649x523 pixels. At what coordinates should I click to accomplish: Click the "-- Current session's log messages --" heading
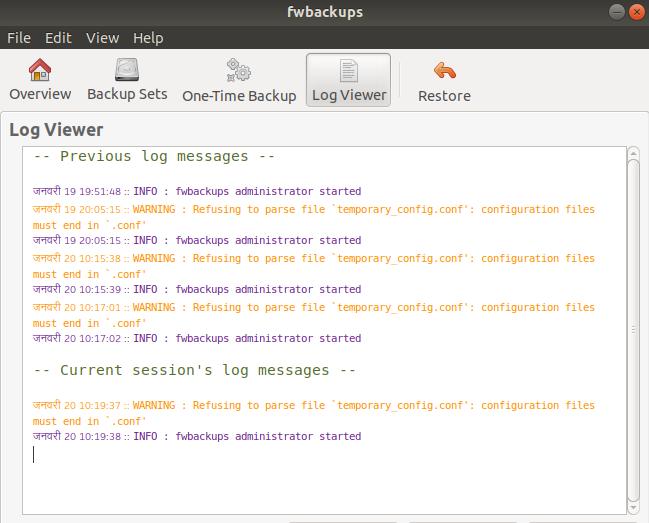[x=195, y=370]
